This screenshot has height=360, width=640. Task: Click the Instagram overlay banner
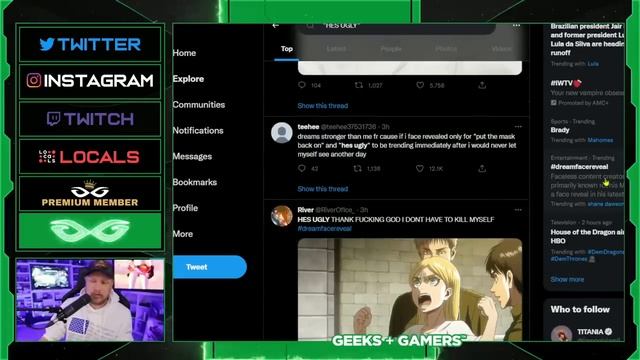pos(90,81)
